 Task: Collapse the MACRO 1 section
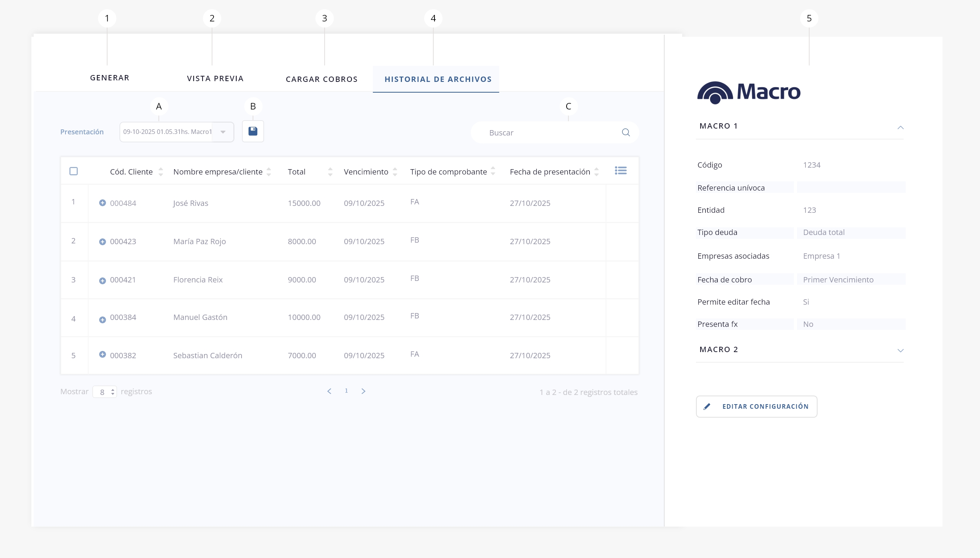point(900,127)
